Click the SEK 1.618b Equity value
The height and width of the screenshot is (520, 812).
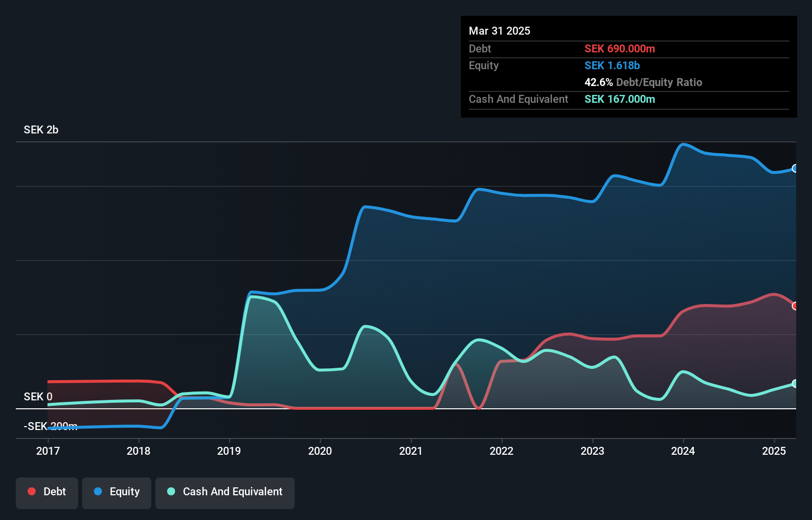point(612,65)
